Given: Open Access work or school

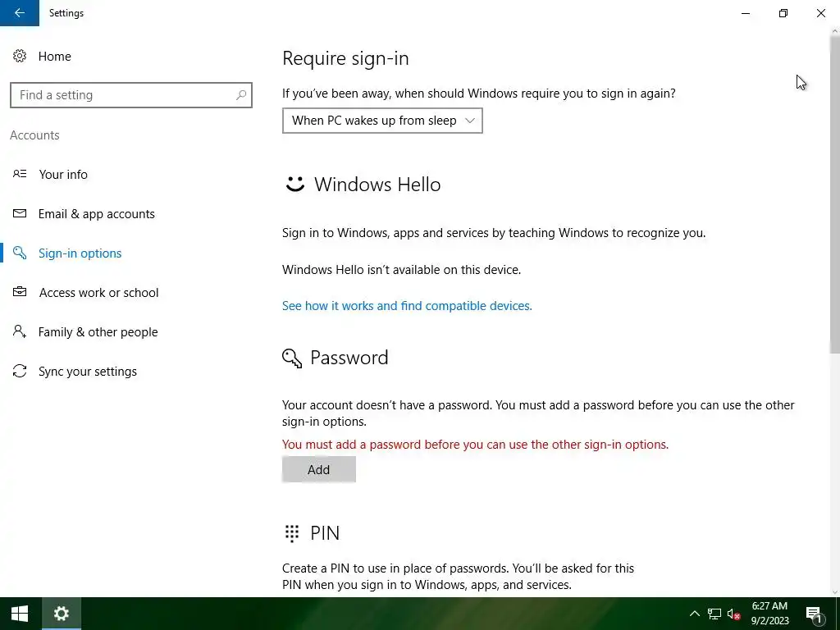Looking at the screenshot, I should point(98,293).
